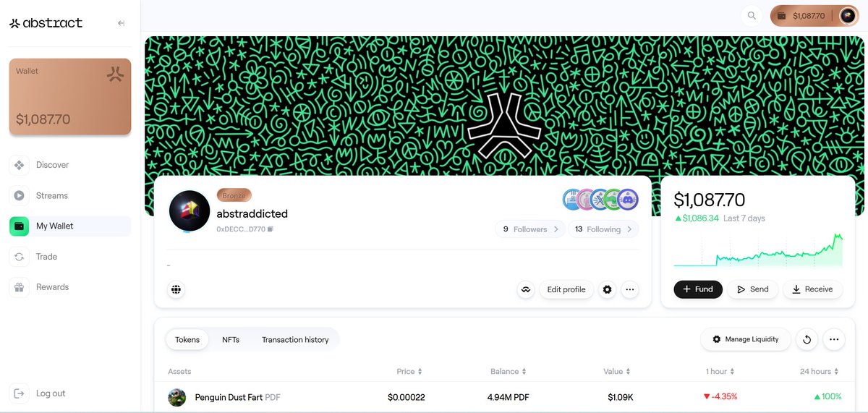The width and height of the screenshot is (868, 413).
Task: Switch to the NFTs tab
Action: 231,339
